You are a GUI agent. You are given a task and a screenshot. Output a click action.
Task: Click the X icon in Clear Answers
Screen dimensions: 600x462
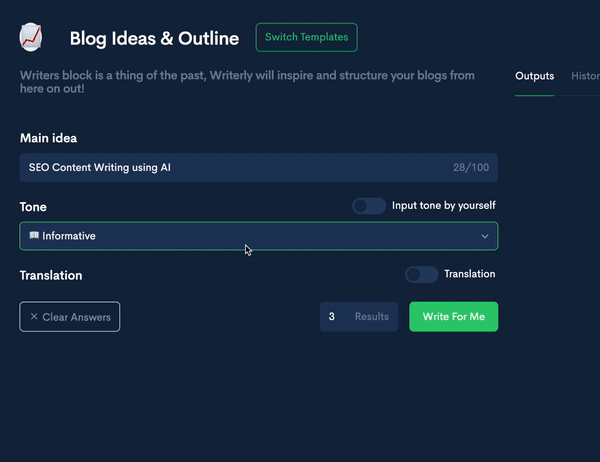34,317
